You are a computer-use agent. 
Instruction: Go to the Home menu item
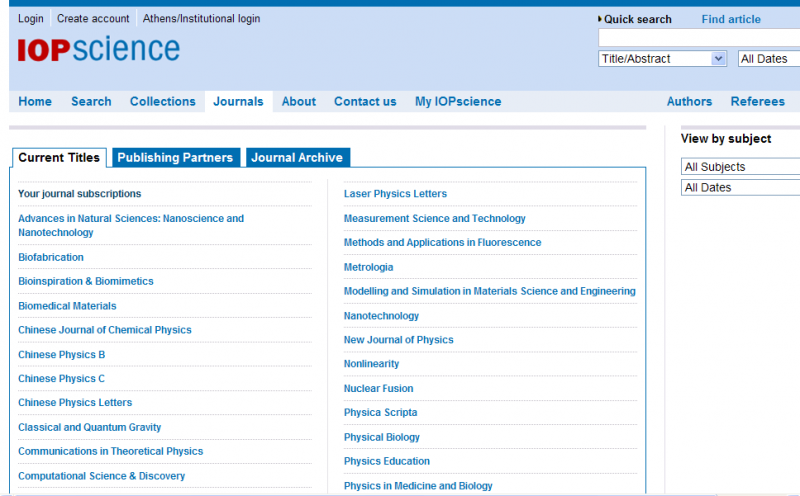pos(35,102)
